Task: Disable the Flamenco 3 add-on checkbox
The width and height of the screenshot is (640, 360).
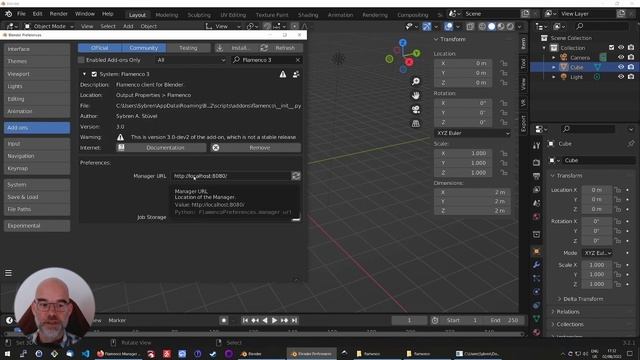Action: tap(94, 74)
